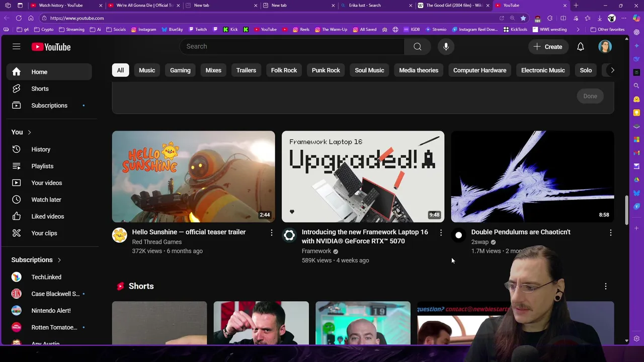
Task: Open Watch later in the sidebar
Action: click(x=49, y=200)
